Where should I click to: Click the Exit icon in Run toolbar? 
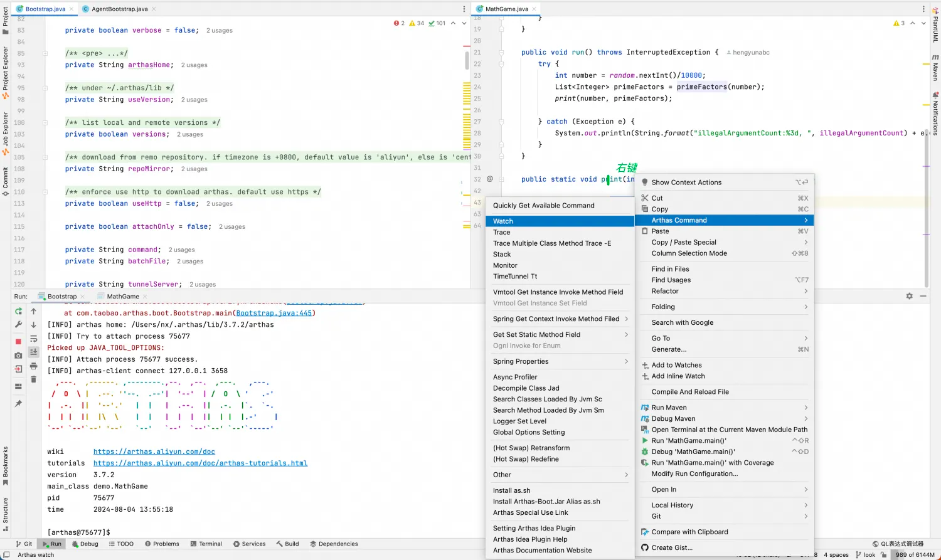18,369
